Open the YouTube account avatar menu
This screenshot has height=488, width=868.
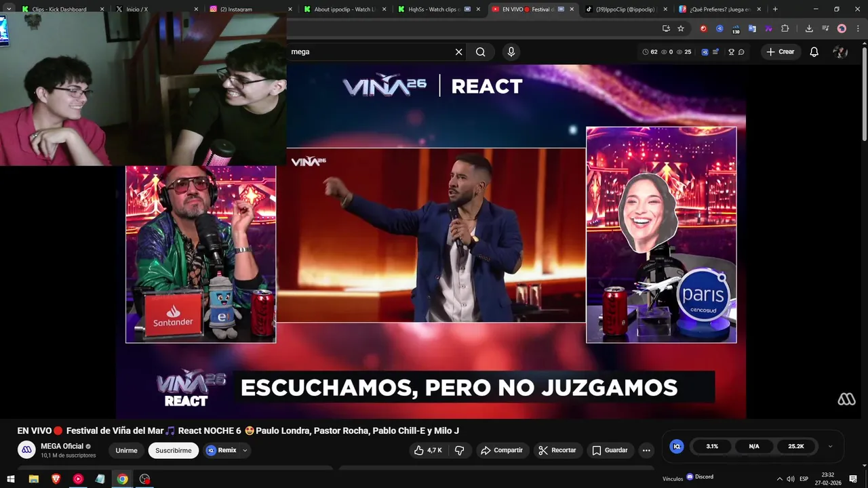pyautogui.click(x=840, y=52)
